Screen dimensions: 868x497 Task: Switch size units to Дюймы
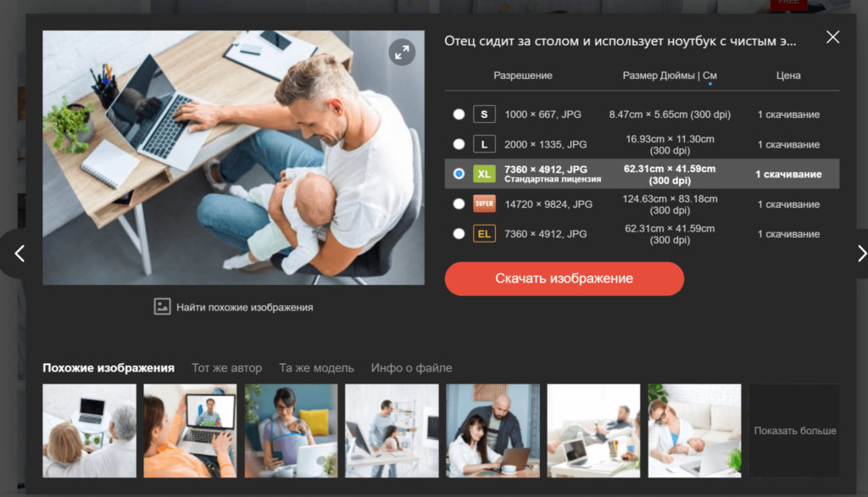[x=679, y=75]
